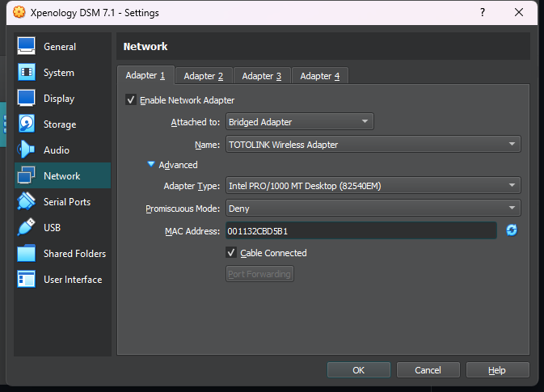Viewport: 544px width, 392px height.
Task: Select the Audio category label
Action: pyautogui.click(x=57, y=150)
